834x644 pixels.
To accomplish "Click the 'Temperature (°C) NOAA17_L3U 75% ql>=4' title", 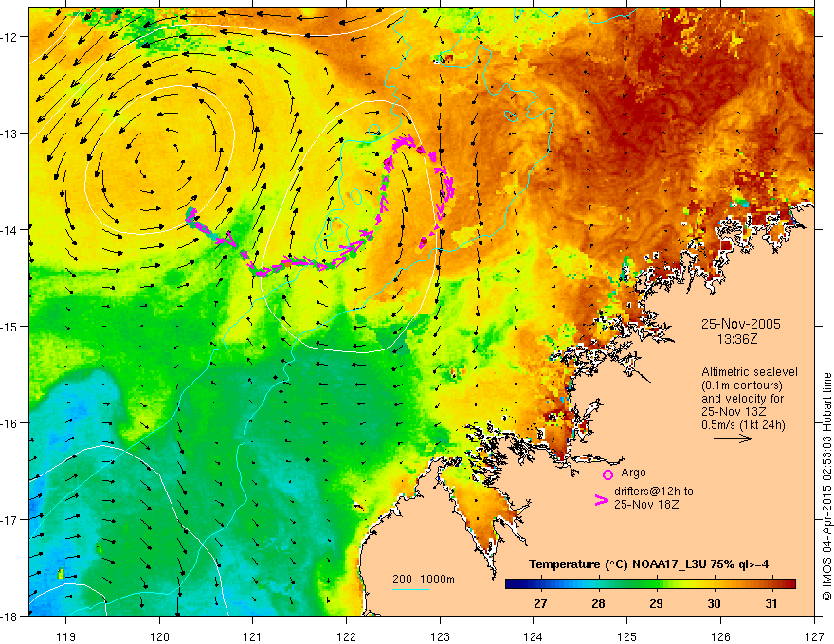I will point(649,564).
